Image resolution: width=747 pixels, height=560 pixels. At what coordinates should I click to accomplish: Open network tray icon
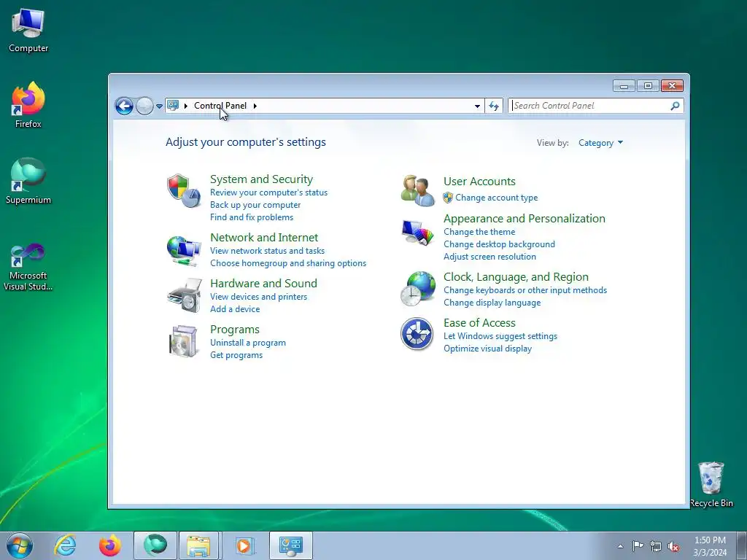656,546
